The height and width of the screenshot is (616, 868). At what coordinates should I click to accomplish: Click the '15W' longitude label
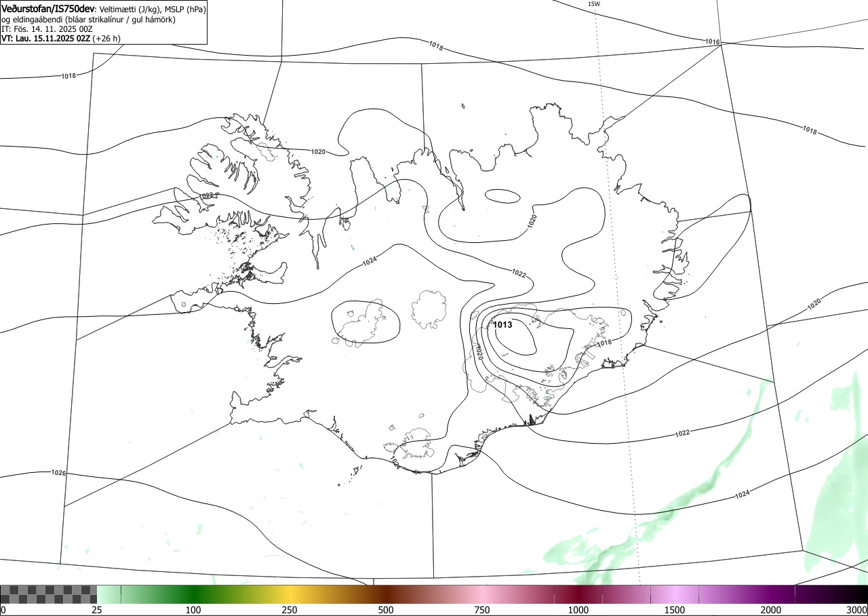pos(593,4)
